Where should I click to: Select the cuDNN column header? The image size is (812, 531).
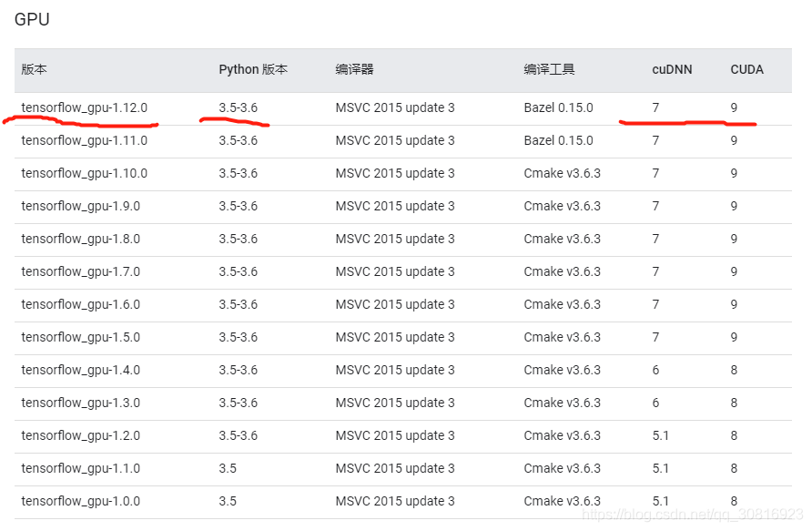pos(672,69)
